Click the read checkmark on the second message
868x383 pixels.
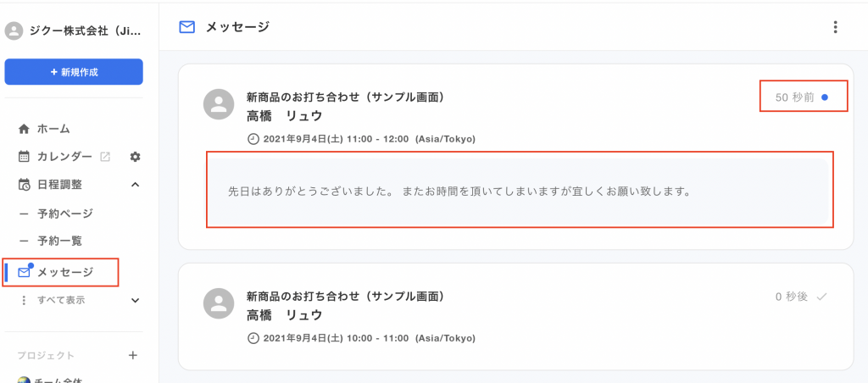[821, 297]
